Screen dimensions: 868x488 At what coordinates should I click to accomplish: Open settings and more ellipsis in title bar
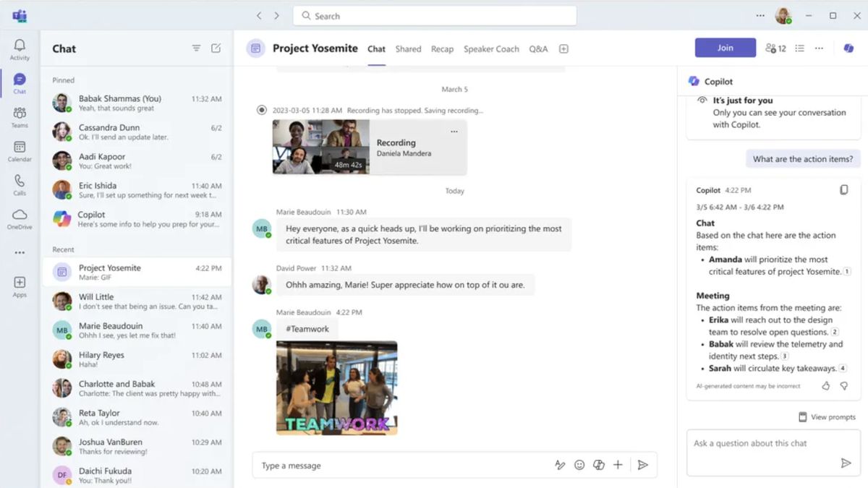[x=760, y=16]
